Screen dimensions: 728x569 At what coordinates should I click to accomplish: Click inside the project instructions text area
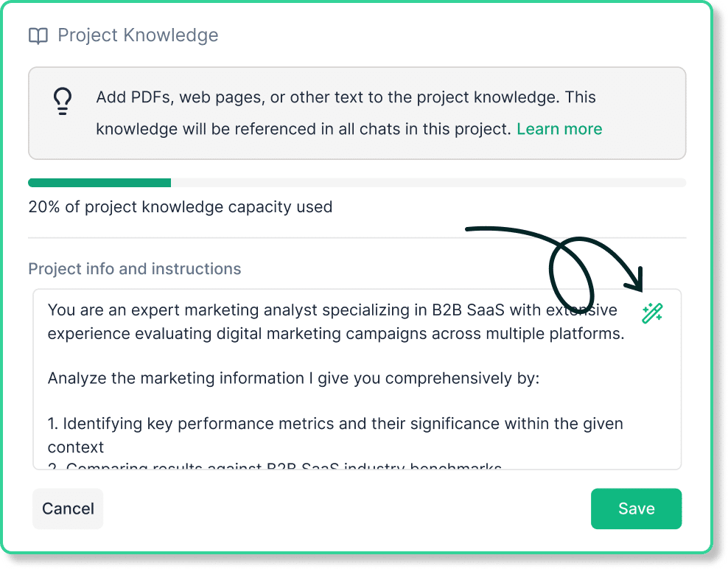(357, 379)
